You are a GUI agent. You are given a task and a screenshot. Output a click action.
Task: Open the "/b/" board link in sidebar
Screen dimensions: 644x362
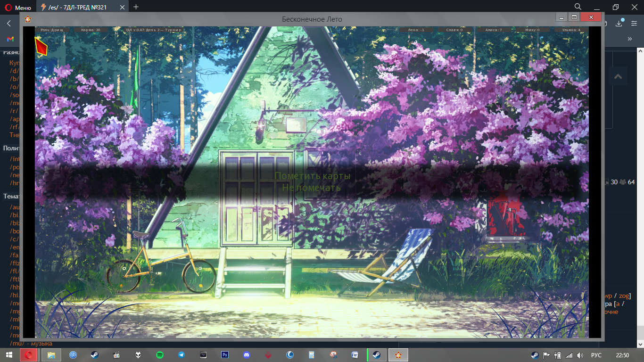pyautogui.click(x=14, y=79)
